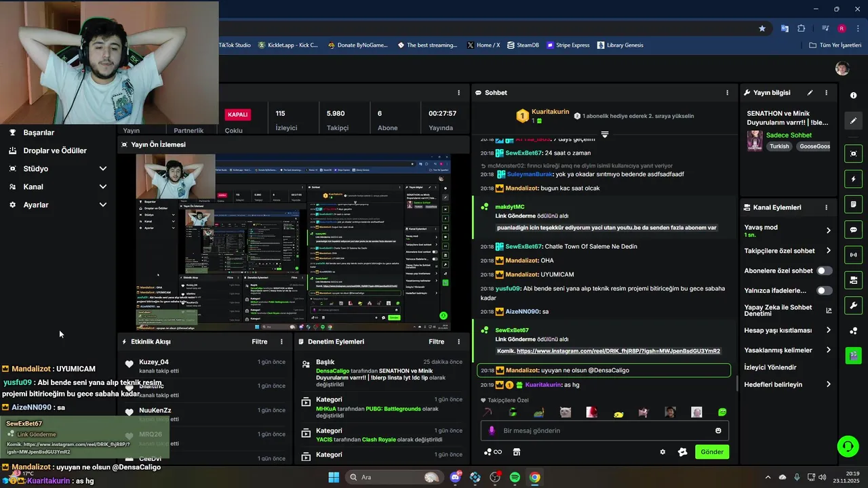Click the category cover art in Yayın bilgisi
Image resolution: width=868 pixels, height=488 pixels.
tap(755, 141)
